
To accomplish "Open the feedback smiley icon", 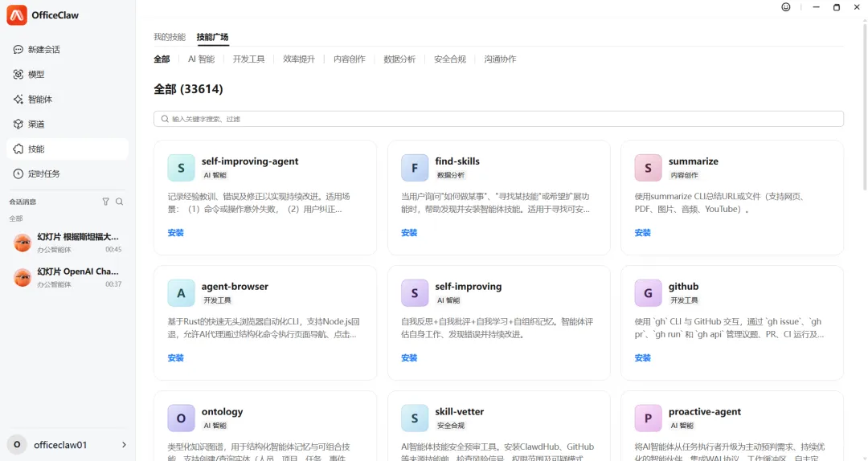I will tap(785, 7).
